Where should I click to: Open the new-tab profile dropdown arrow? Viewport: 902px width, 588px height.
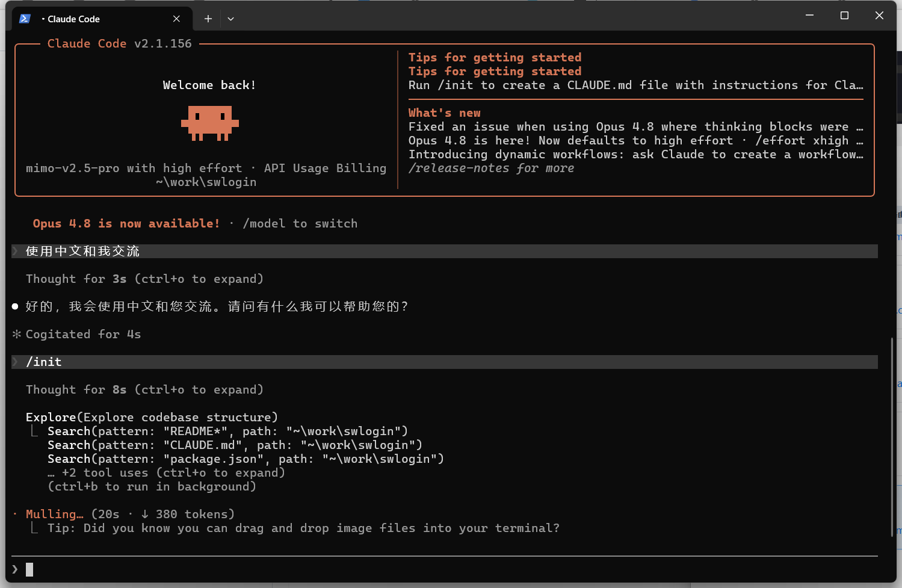(x=230, y=19)
